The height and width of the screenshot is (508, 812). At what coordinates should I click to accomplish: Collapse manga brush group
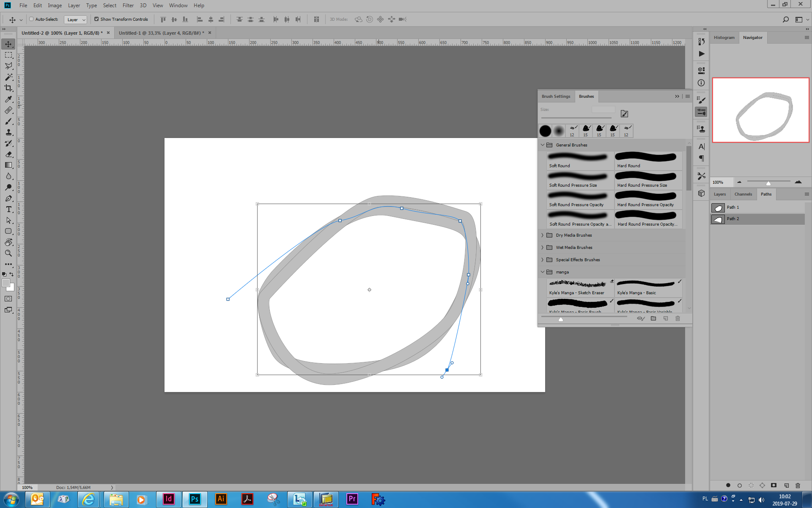pyautogui.click(x=543, y=272)
